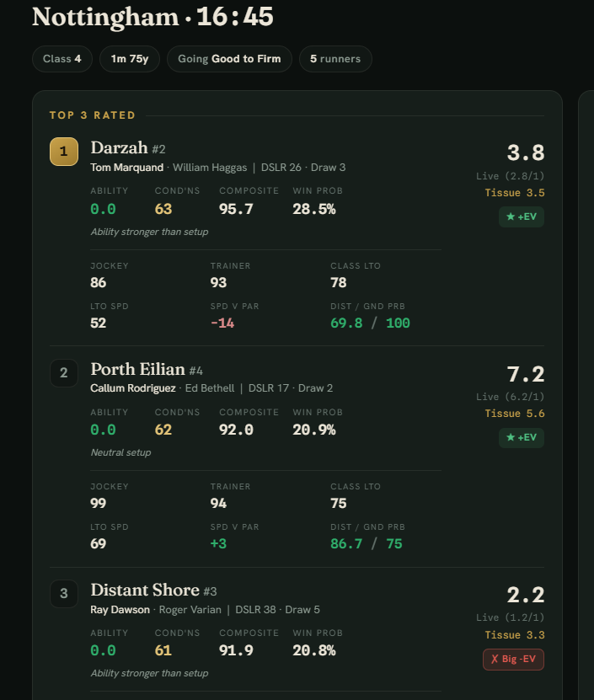Select the 1m 75y distance pill
Image resolution: width=594 pixels, height=700 pixels.
pyautogui.click(x=130, y=59)
